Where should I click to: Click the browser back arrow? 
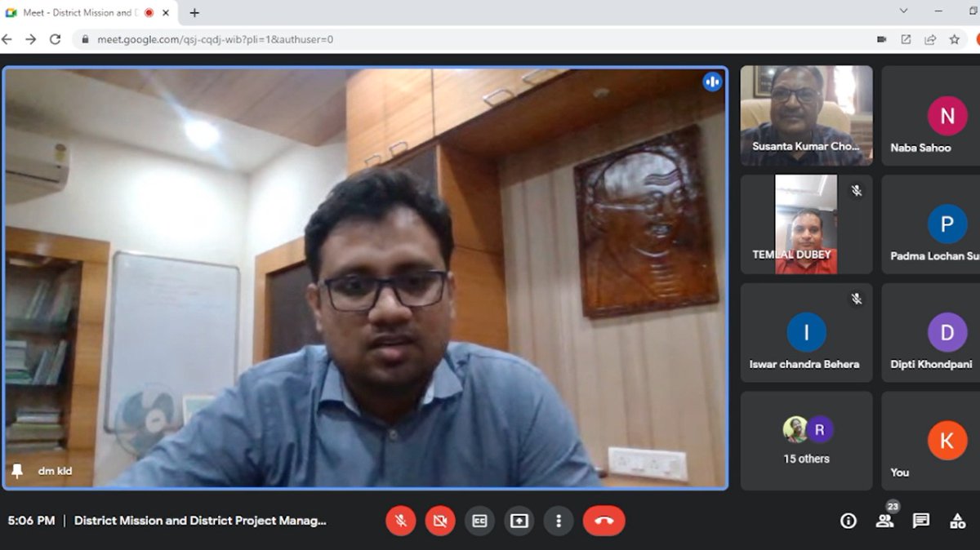click(7, 39)
